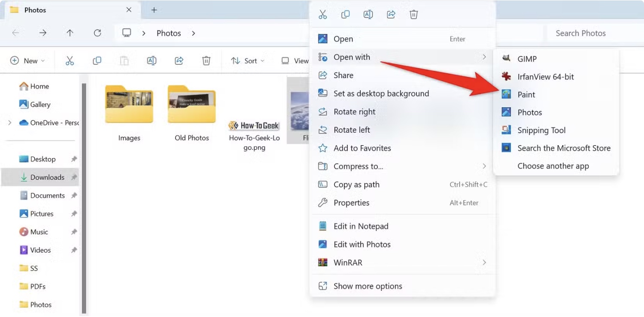Click the This PC monitor icon in address bar
Image resolution: width=644 pixels, height=317 pixels.
[126, 33]
